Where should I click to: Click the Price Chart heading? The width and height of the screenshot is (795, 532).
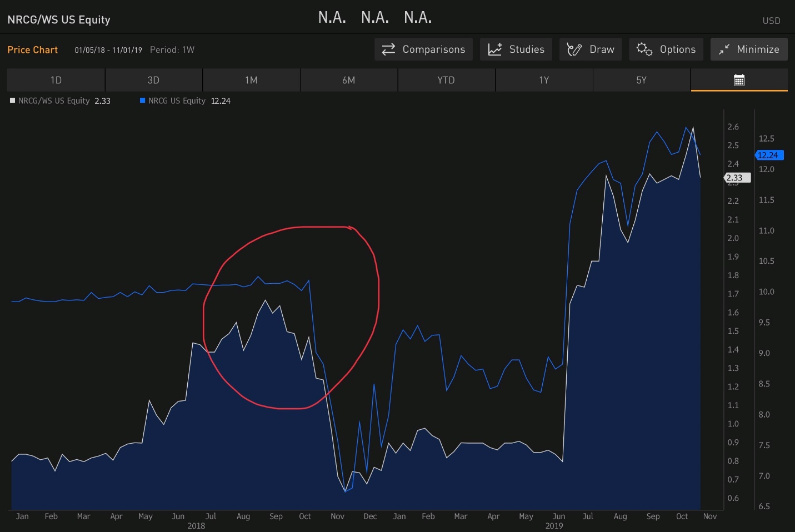pos(33,49)
